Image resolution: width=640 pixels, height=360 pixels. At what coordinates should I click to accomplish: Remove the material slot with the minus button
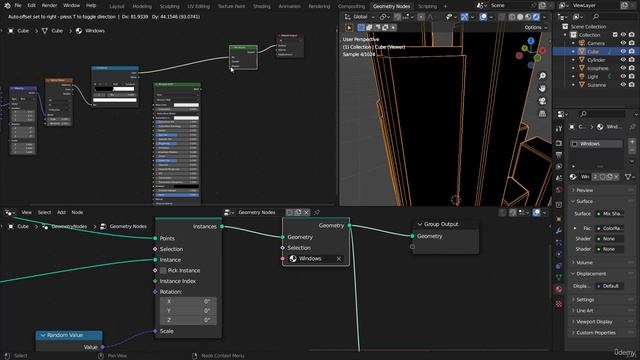tap(632, 151)
